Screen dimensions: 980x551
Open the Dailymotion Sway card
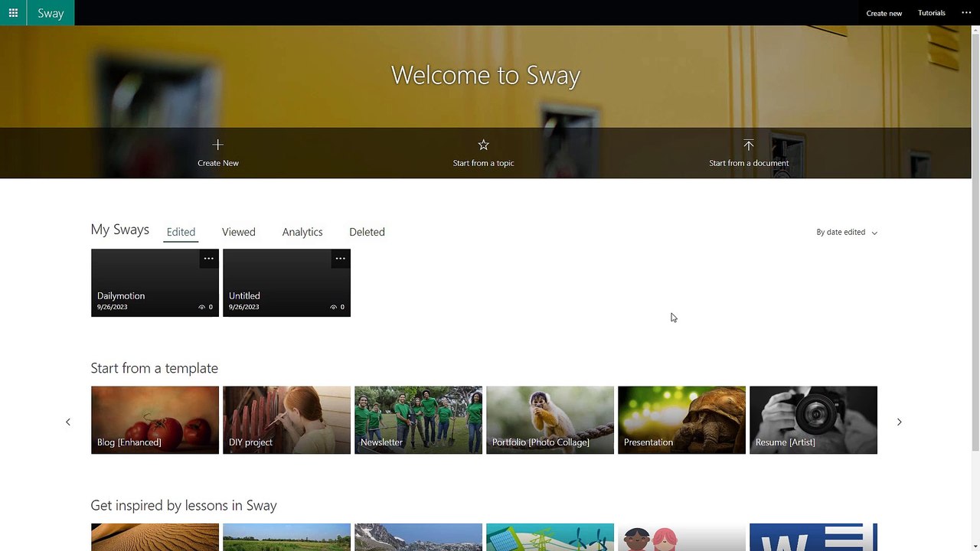(155, 283)
